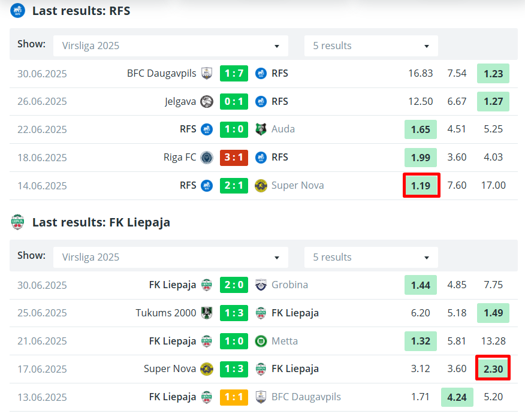The height and width of the screenshot is (420, 525).
Task: Open the Virsliga 2025 dropdown under RFS results
Action: tap(171, 46)
